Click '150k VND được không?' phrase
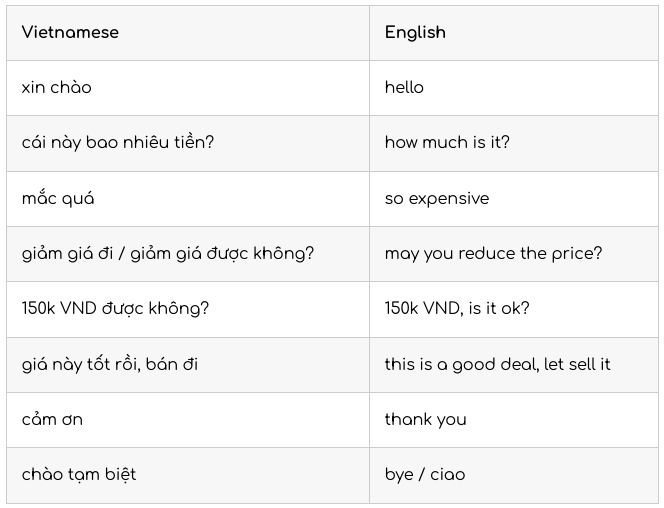This screenshot has height=508, width=664. pos(115,308)
